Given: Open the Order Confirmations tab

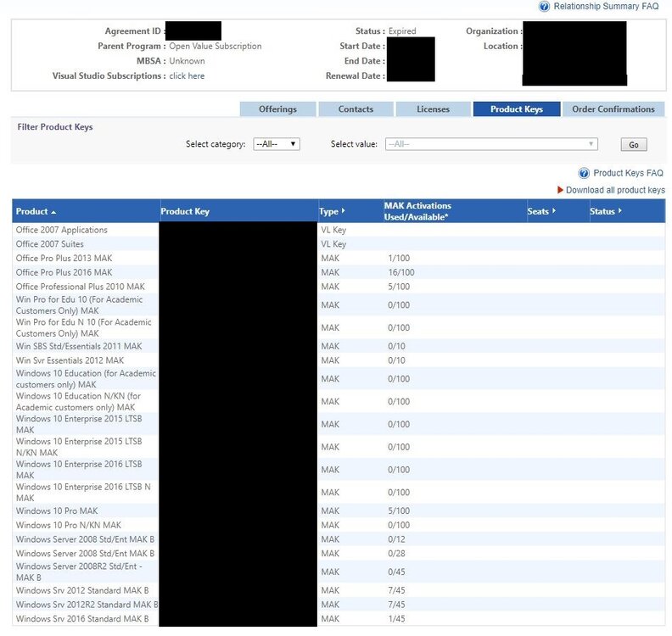Looking at the screenshot, I should [613, 109].
